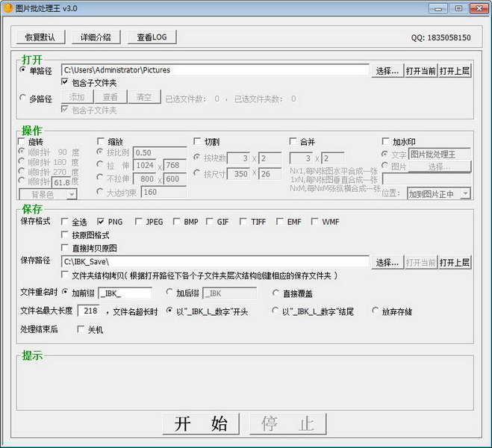The height and width of the screenshot is (448, 492).
Task: Click the app icon in title bar
Action: pyautogui.click(x=7, y=8)
